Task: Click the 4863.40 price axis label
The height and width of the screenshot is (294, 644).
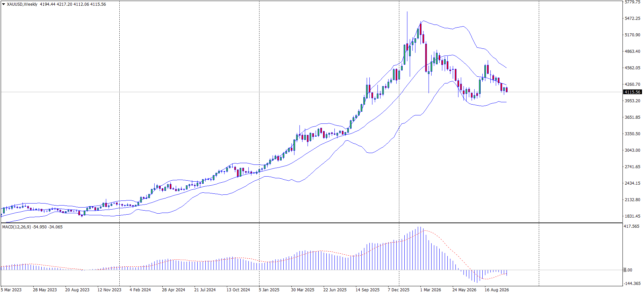Action: point(633,51)
